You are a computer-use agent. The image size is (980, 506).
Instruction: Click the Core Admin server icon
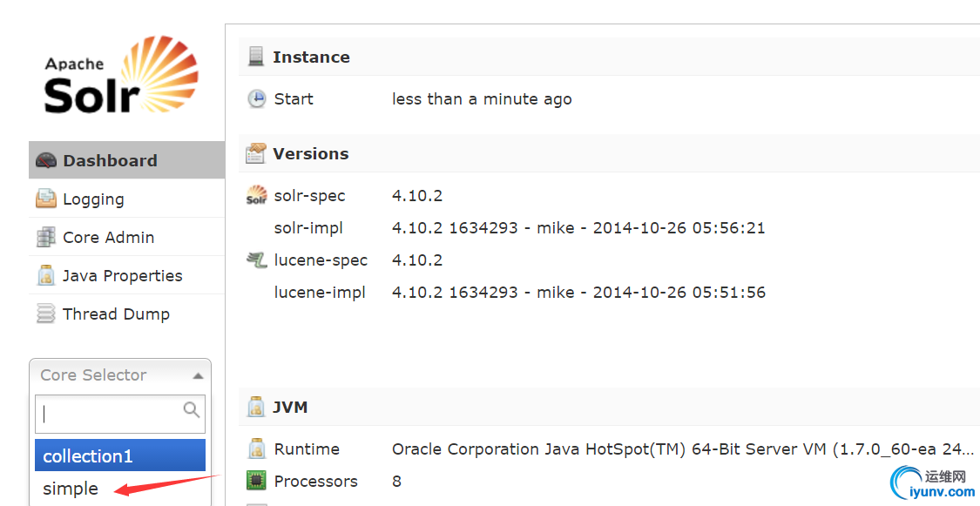46,238
